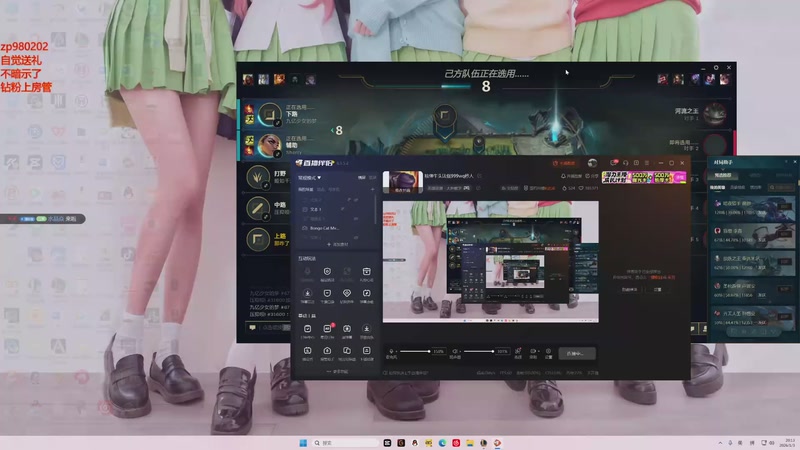Click the taskbar 搜索 search box
This screenshot has width=800, height=450.
pyautogui.click(x=345, y=443)
